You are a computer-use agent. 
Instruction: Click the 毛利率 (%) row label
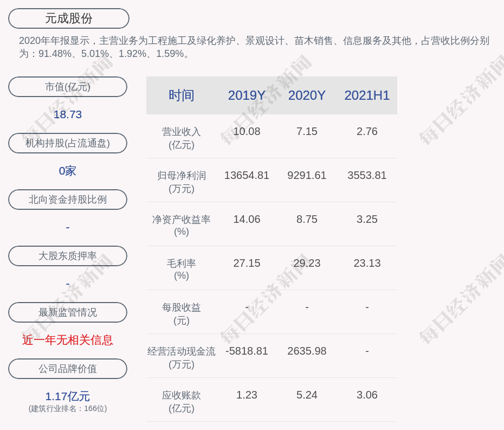coord(182,269)
